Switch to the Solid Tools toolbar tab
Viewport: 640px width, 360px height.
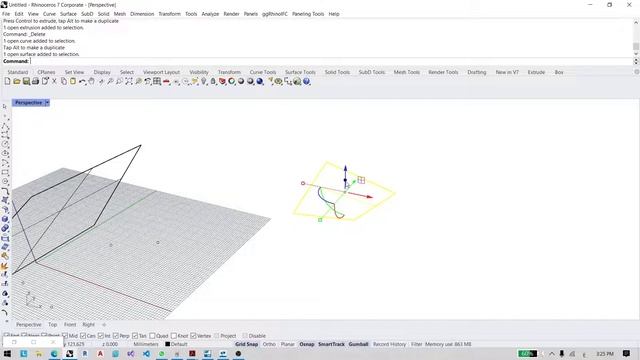click(337, 72)
